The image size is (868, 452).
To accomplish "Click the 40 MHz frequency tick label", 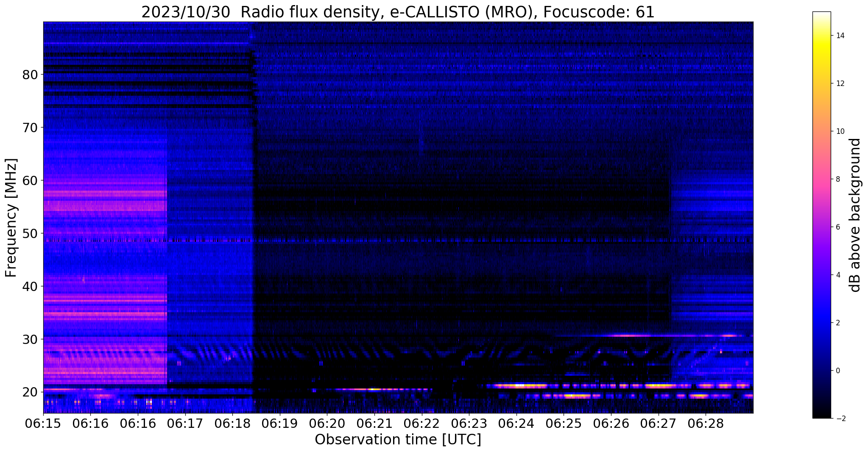I will pyautogui.click(x=30, y=286).
